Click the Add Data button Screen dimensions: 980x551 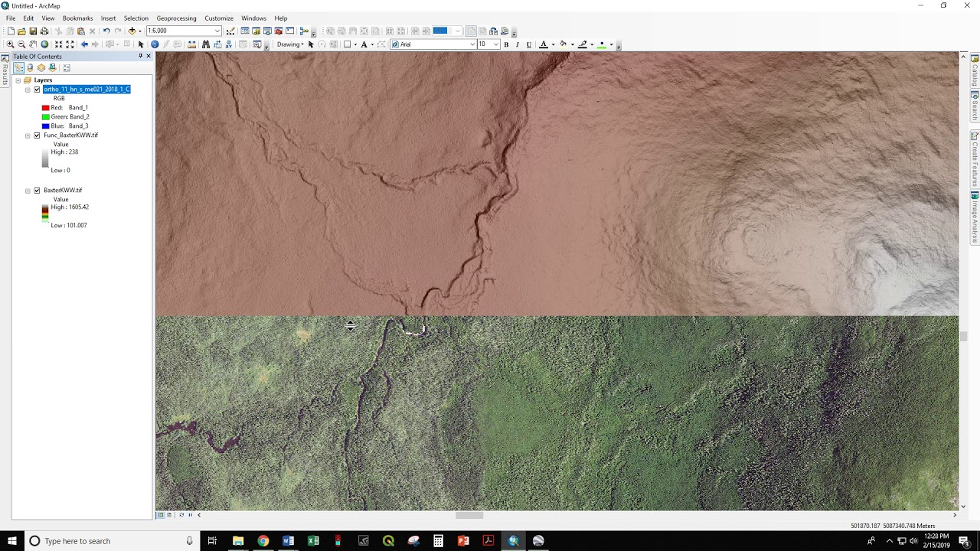click(132, 31)
